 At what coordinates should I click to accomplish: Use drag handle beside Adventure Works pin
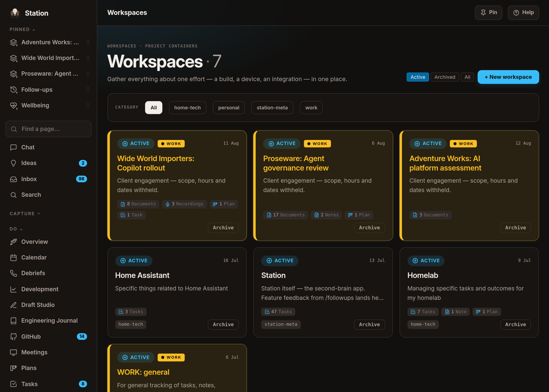tap(88, 42)
